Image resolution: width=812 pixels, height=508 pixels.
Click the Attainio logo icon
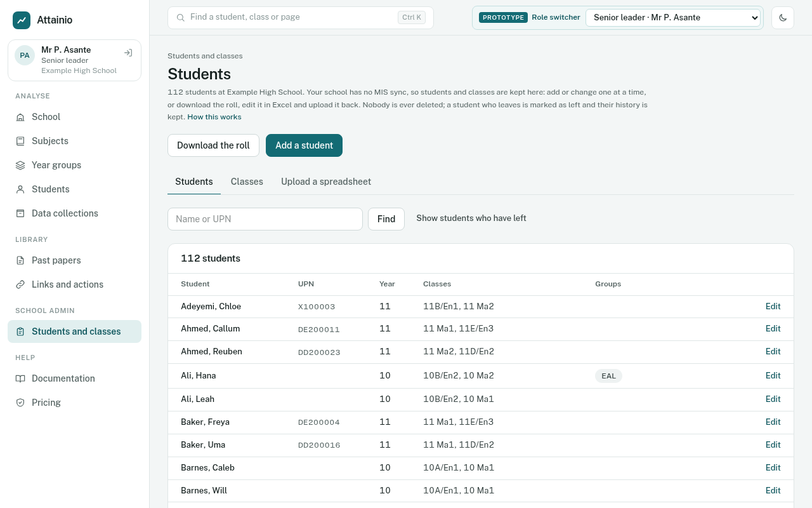22,20
